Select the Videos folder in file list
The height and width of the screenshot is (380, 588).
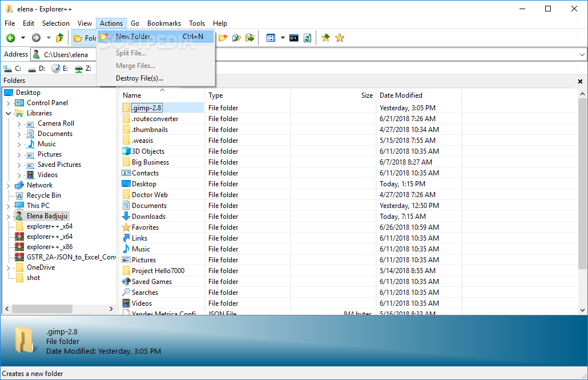pyautogui.click(x=142, y=303)
